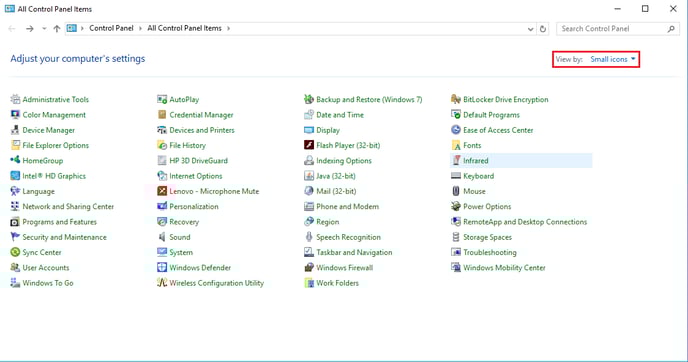688x362 pixels.
Task: Open the BitLocker Drive Encryption icon
Action: click(x=456, y=100)
